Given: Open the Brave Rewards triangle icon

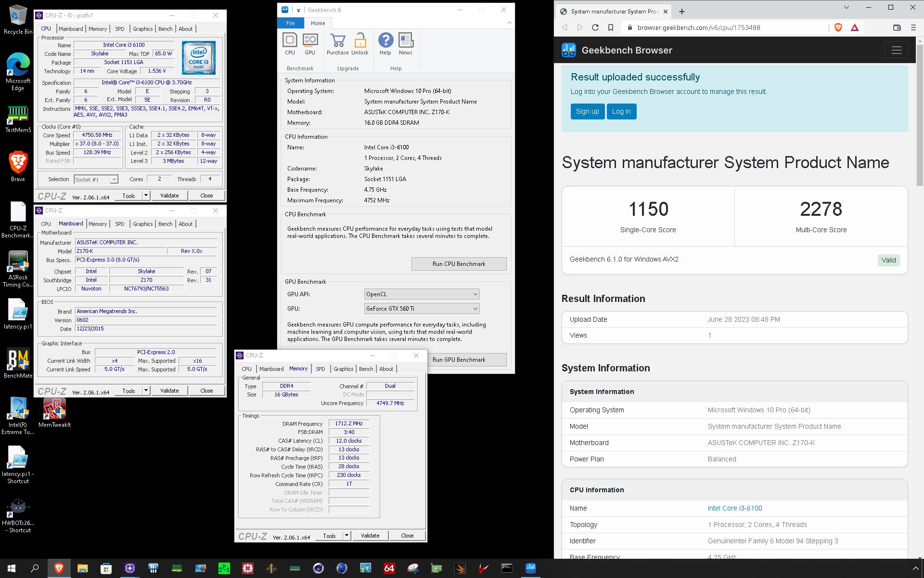Looking at the screenshot, I should 855,27.
